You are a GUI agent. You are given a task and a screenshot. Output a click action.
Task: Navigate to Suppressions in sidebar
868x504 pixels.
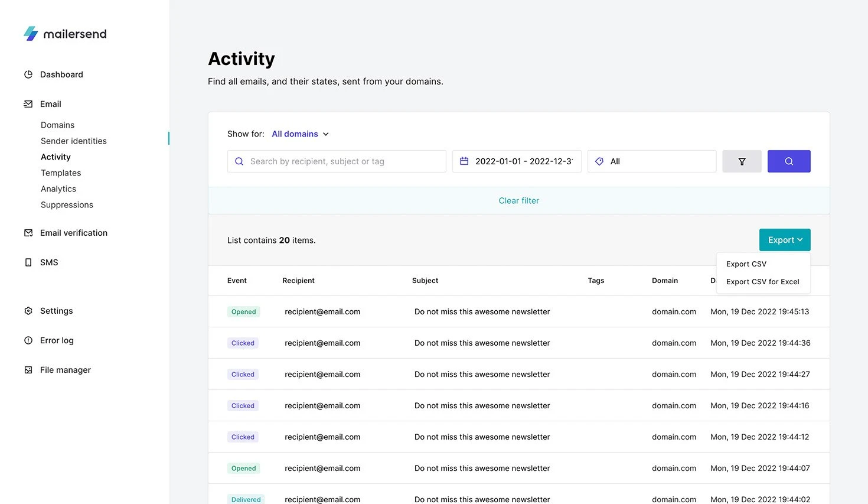coord(67,205)
